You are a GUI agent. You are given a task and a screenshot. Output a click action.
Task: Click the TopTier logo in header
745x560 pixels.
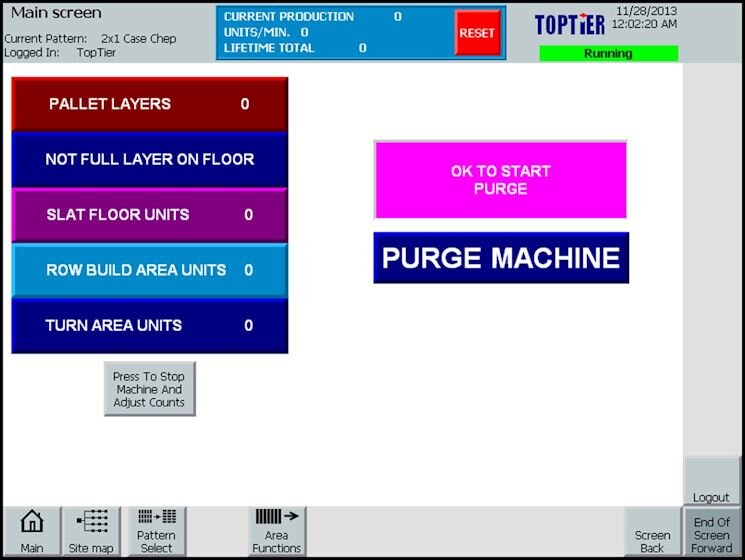(569, 24)
